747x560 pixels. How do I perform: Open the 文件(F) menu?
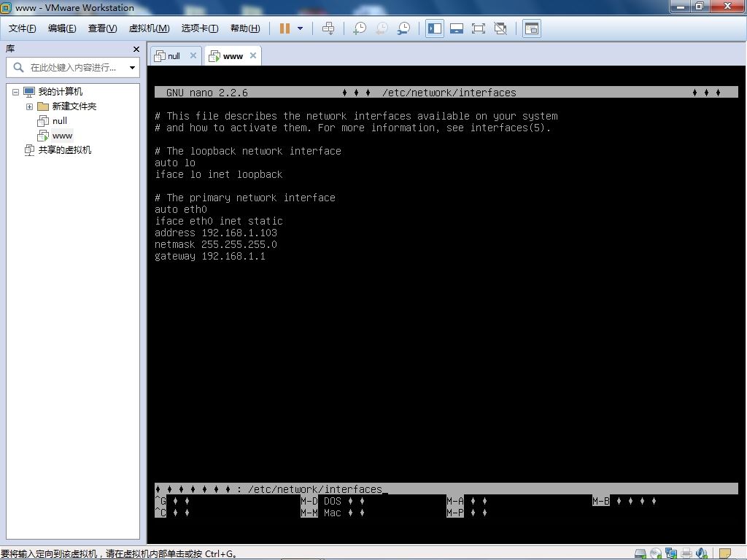(x=22, y=28)
